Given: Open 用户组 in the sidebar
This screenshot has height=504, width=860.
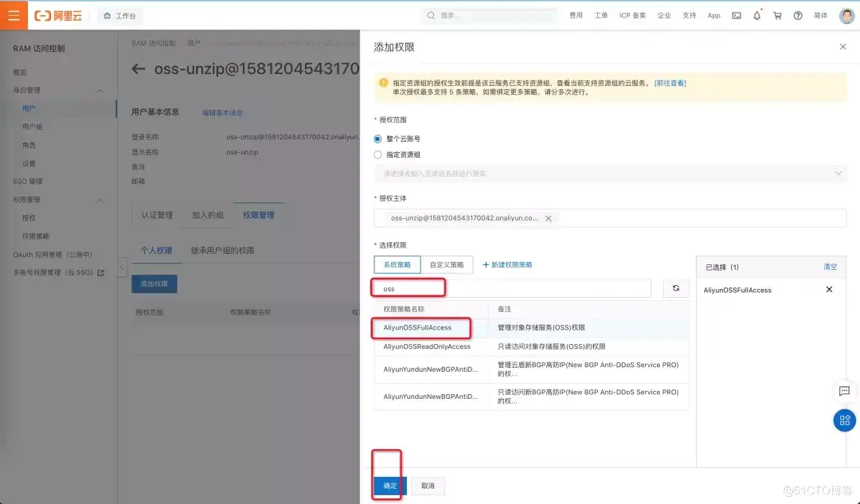Looking at the screenshot, I should point(33,127).
